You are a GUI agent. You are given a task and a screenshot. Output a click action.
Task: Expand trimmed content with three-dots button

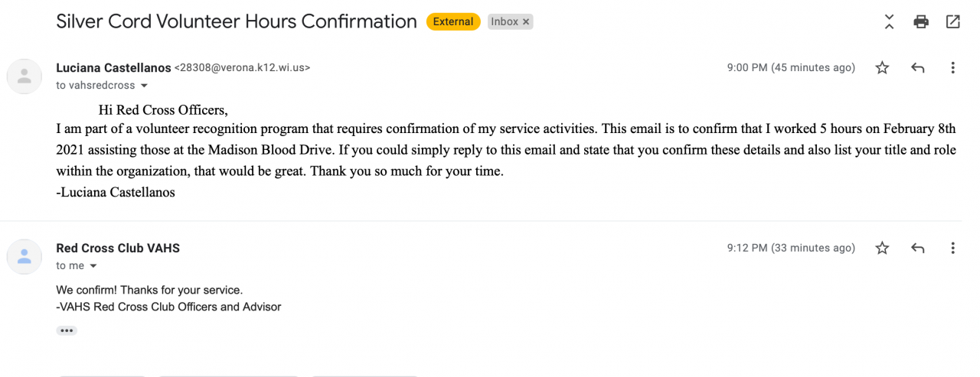(x=67, y=330)
